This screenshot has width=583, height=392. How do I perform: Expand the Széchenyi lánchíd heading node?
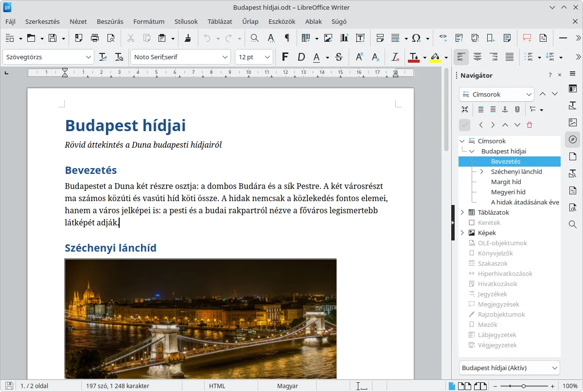coord(482,171)
